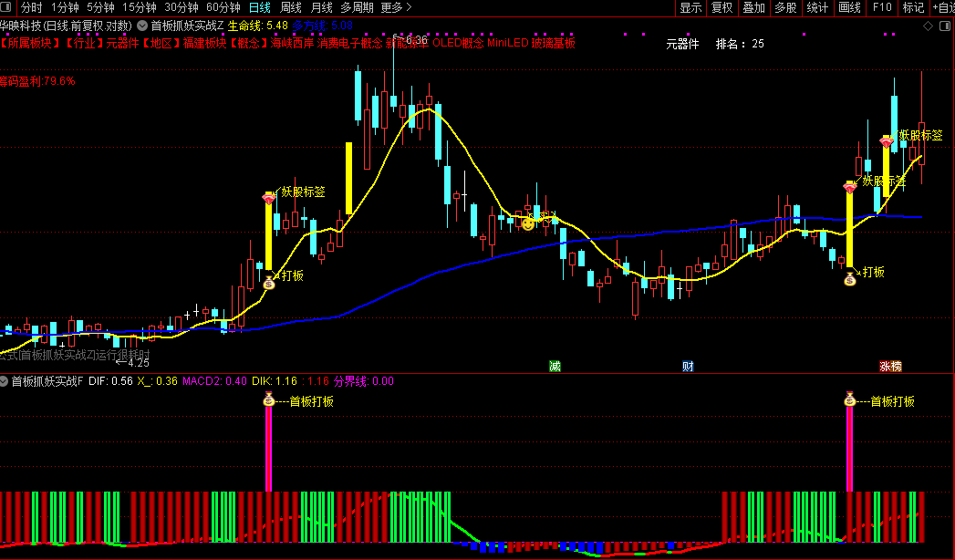The image size is (955, 560).
Task: Open the 多周期 multi-period view
Action: pos(357,7)
